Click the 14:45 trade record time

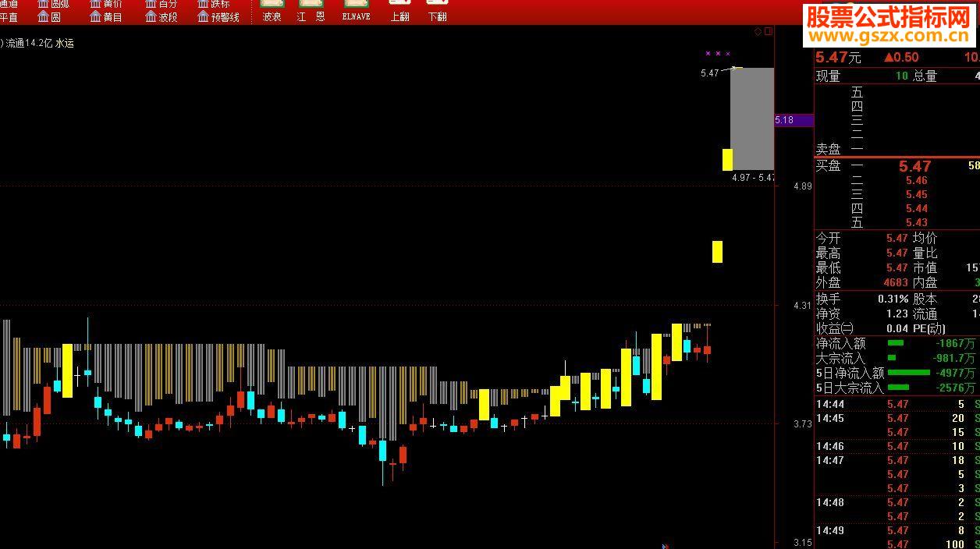pos(830,418)
